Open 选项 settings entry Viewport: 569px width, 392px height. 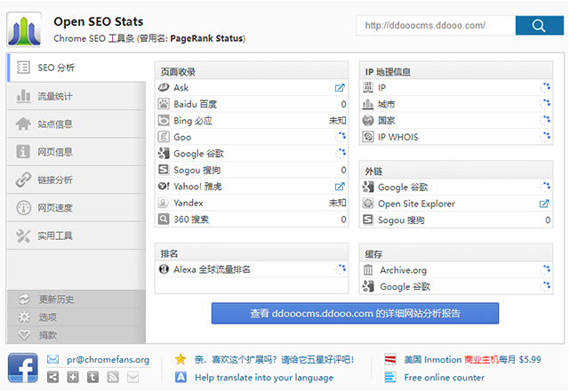pos(48,316)
